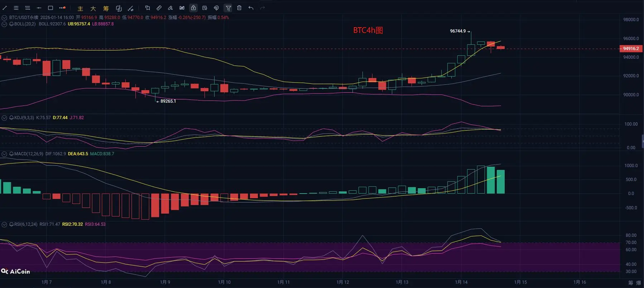Expand the right side panel handle
This screenshot has width=644, height=288.
643,141
